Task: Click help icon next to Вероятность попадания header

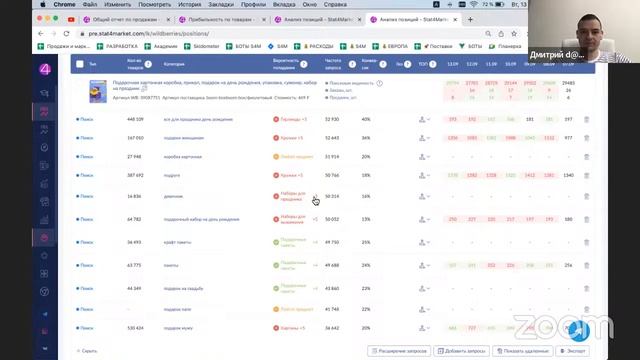Action: 304,64
